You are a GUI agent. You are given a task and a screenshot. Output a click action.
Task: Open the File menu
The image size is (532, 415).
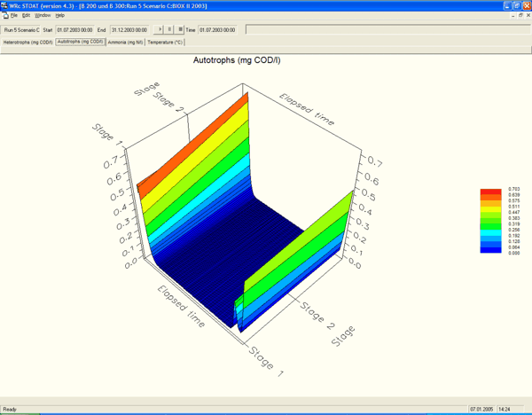(x=14, y=16)
